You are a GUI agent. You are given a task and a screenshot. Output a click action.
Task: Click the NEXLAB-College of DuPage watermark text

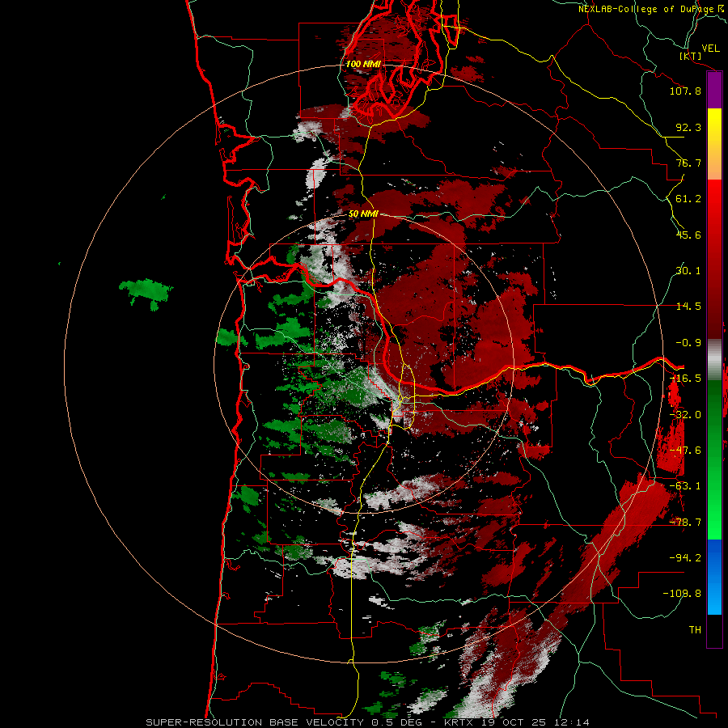click(x=650, y=9)
